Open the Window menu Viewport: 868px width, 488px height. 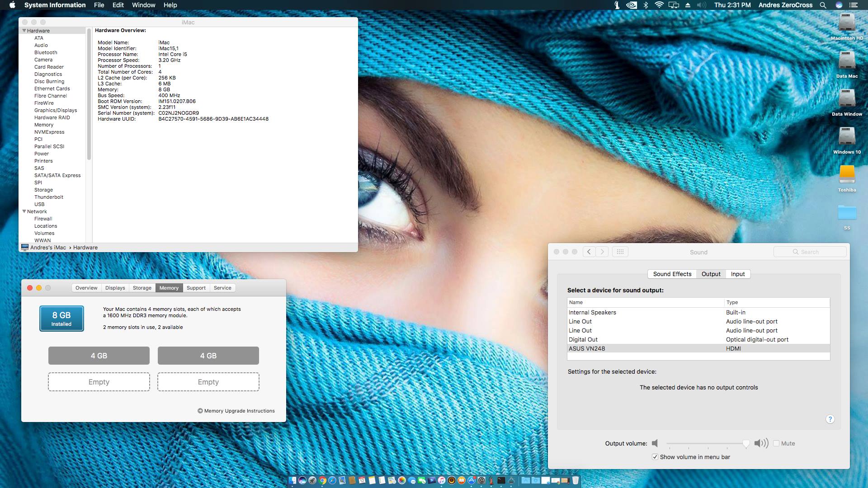pyautogui.click(x=143, y=5)
